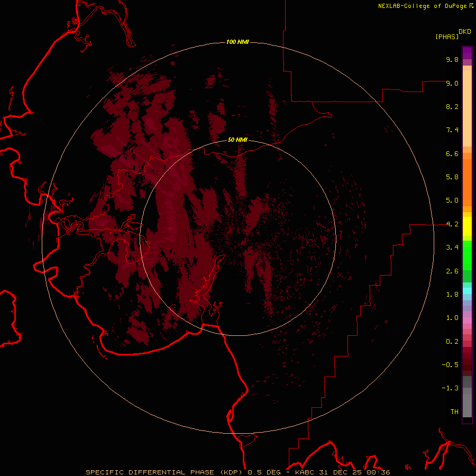
Task: Pick the light peach swatch near 8.2
Action: pos(467,108)
